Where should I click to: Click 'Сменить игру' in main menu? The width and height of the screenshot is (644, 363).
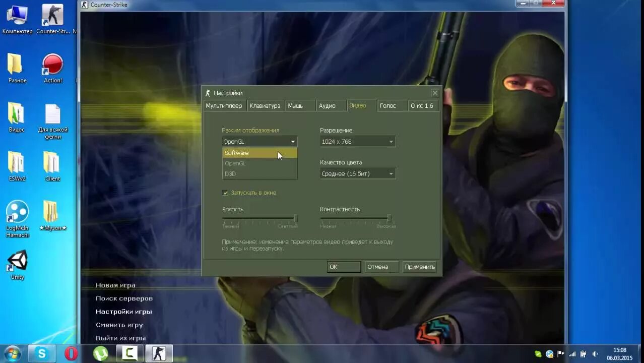(x=119, y=325)
